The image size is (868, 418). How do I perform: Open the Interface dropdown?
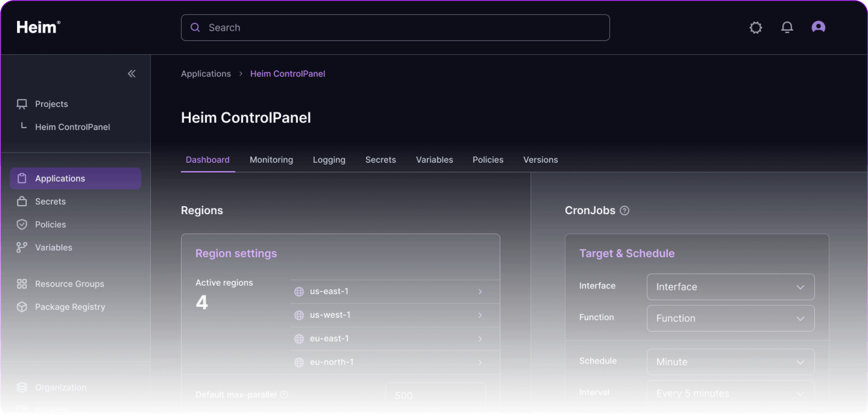(731, 287)
